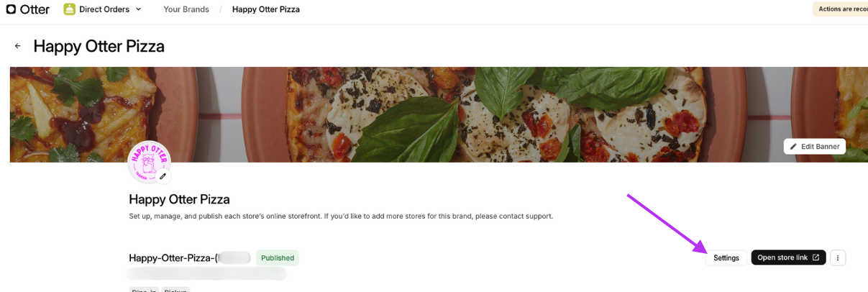Click the Otter logo icon
Image resolution: width=868 pixels, height=292 pixels.
click(x=11, y=9)
